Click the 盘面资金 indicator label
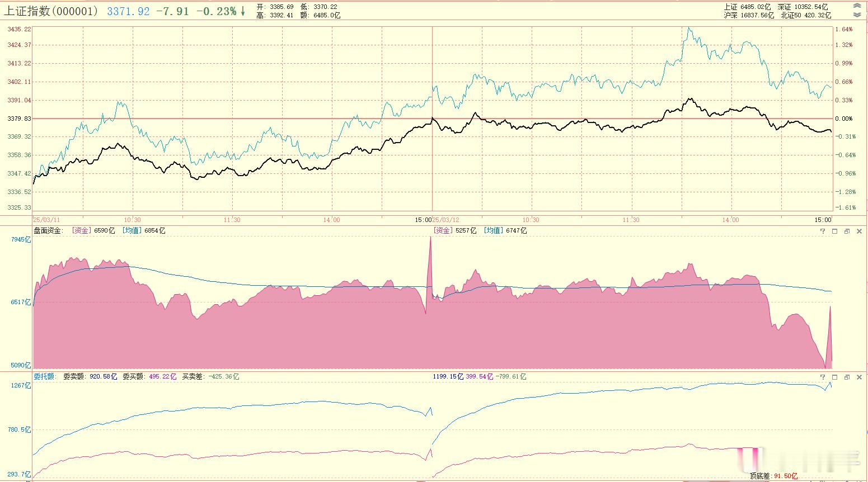Viewport: 868px width, 482px height. pyautogui.click(x=49, y=230)
